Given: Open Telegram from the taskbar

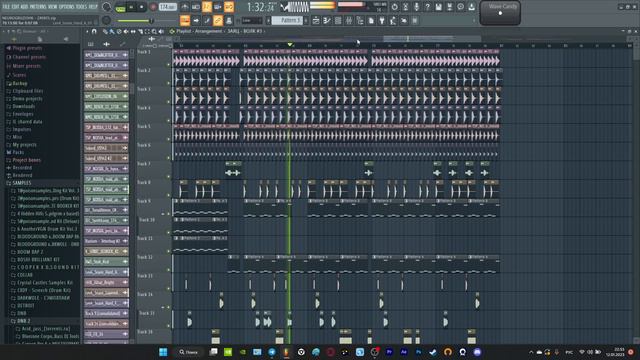Looking at the screenshot, I should tap(272, 352).
